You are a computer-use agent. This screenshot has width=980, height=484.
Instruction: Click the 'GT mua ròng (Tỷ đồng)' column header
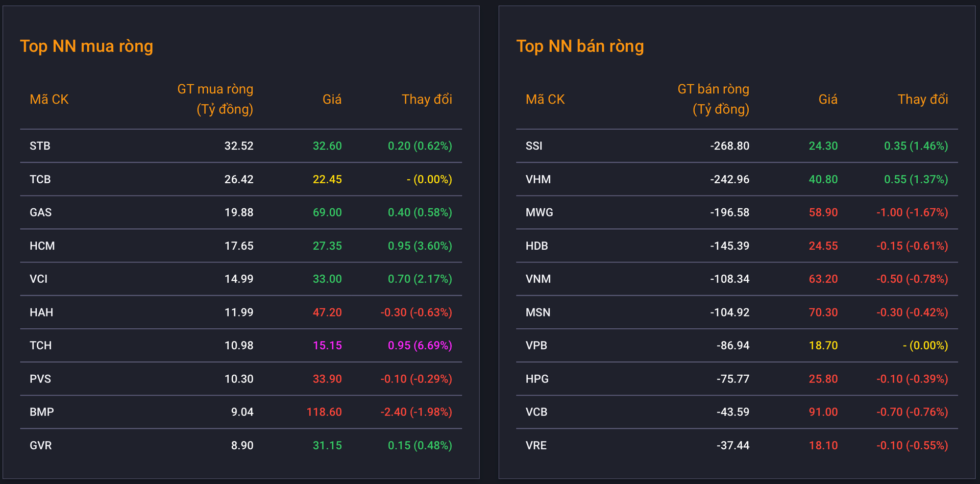(215, 99)
